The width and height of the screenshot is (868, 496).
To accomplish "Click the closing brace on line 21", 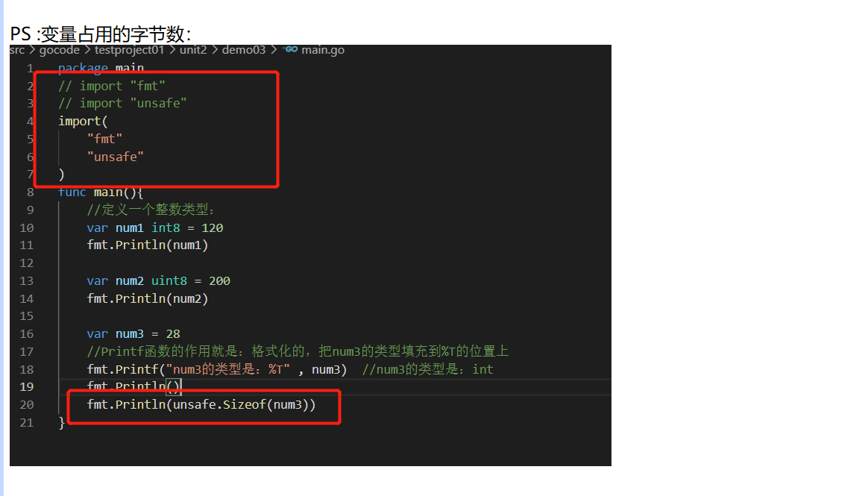I will [61, 422].
